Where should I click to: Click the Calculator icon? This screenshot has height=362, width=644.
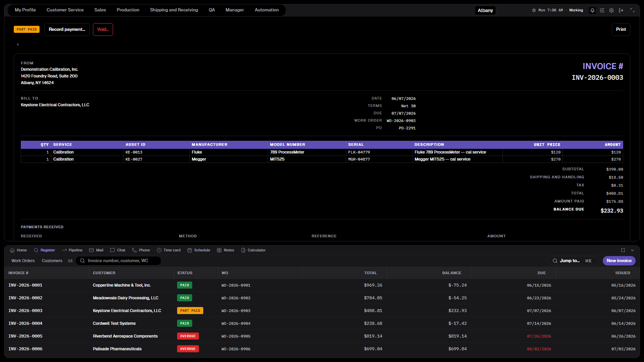[x=243, y=250]
